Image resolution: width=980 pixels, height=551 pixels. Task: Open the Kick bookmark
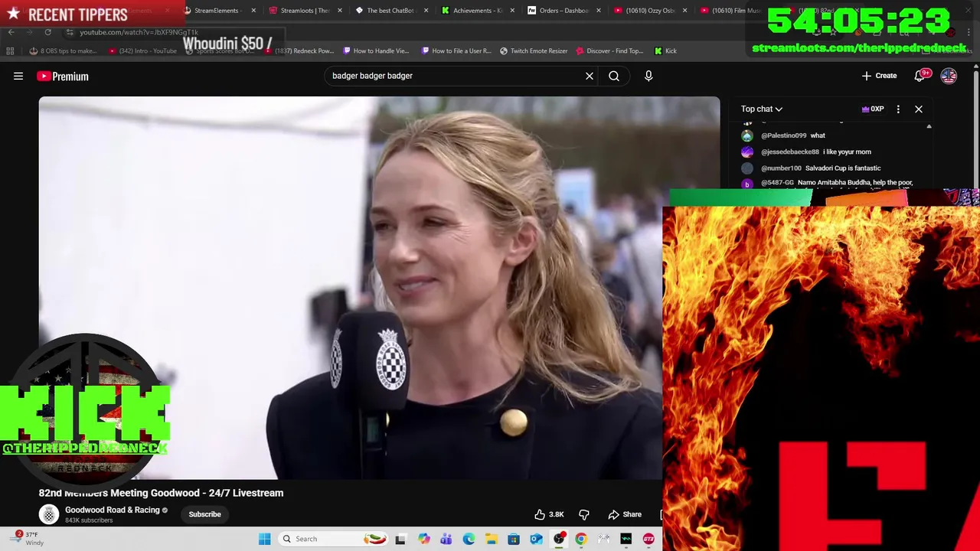pos(665,51)
